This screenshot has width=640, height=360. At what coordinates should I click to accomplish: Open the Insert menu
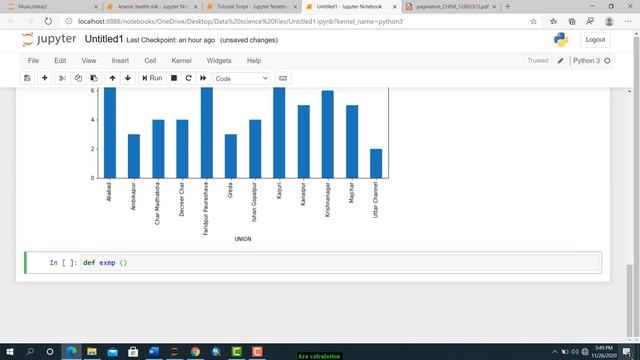click(x=120, y=60)
